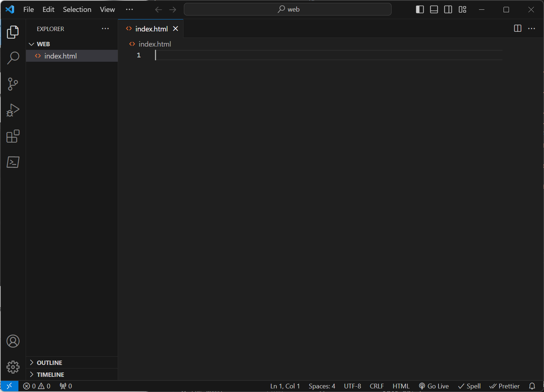544x392 pixels.
Task: Toggle the primary side bar layout icon
Action: [420, 9]
